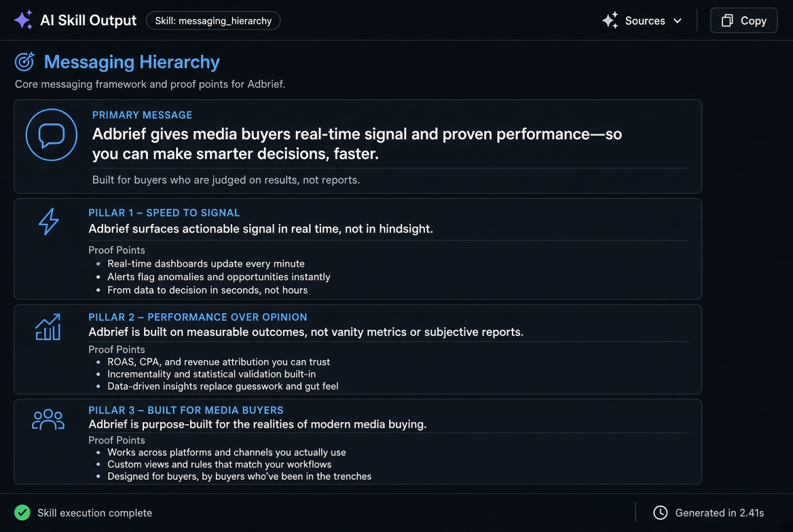Click 'Incrementality and statistical validation built-in' bullet

coord(211,374)
